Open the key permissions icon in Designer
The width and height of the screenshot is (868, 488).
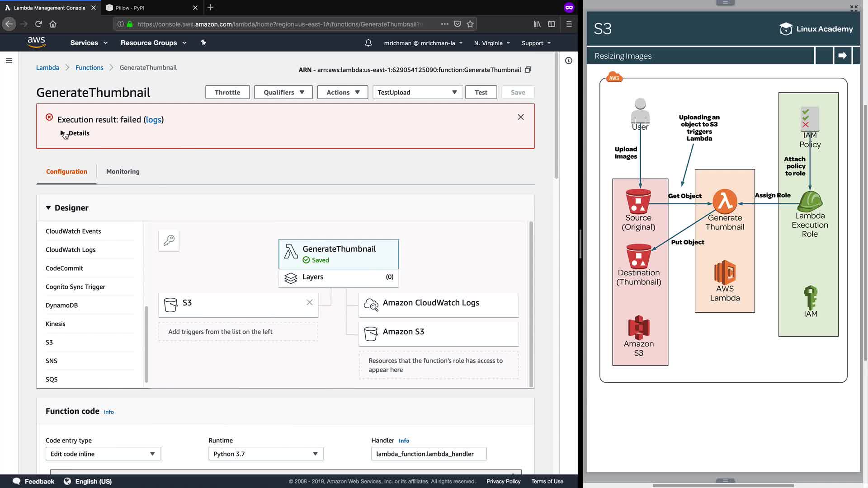pyautogui.click(x=169, y=240)
